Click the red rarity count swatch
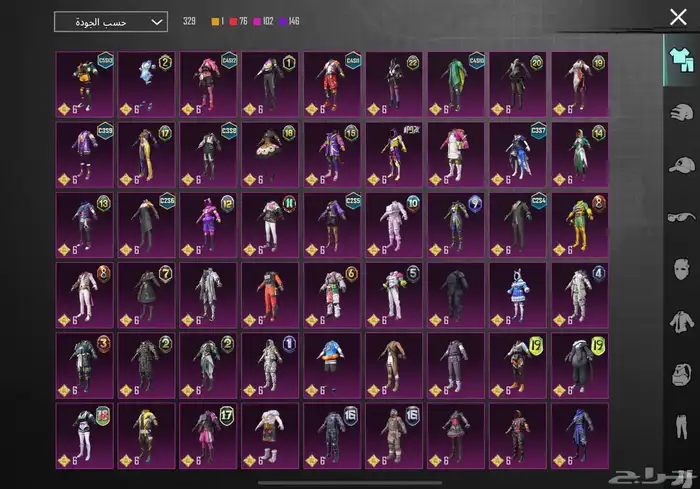The height and width of the screenshot is (489, 700). (x=234, y=21)
